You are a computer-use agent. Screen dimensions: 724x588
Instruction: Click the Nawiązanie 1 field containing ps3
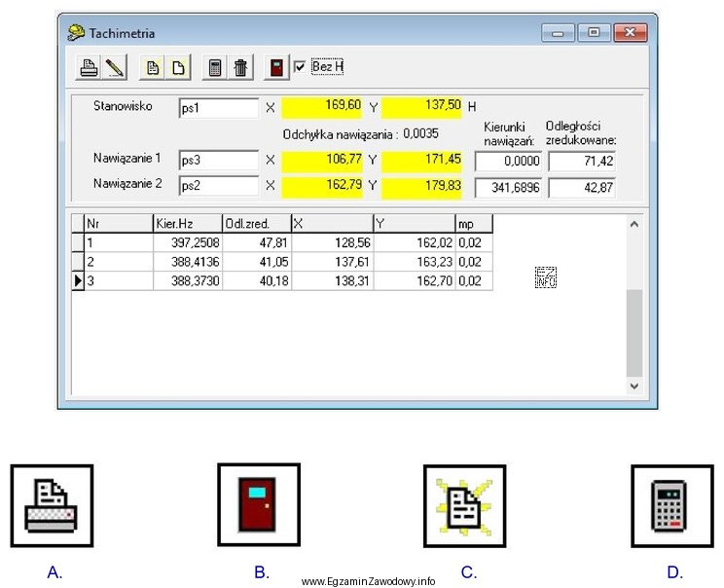point(219,161)
